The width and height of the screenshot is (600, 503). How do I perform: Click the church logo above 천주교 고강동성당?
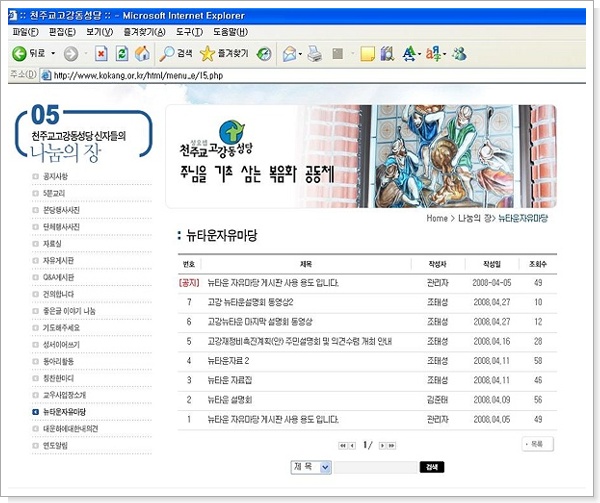click(232, 131)
